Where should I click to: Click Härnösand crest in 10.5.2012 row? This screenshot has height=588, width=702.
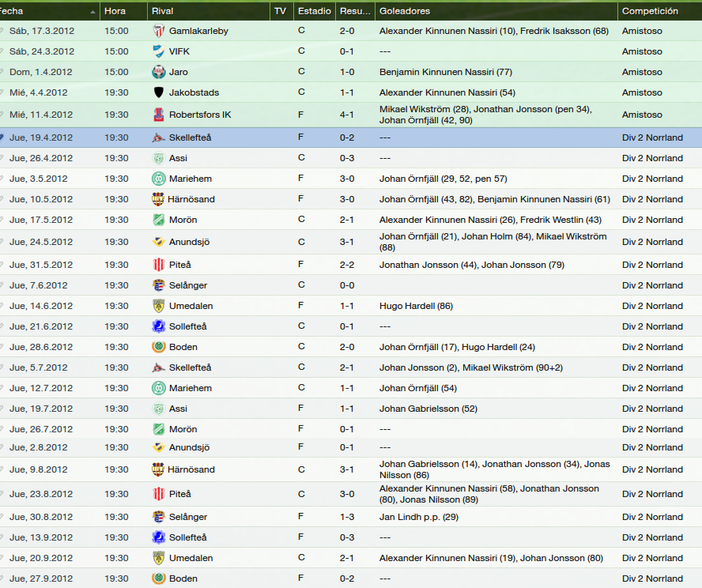[157, 199]
